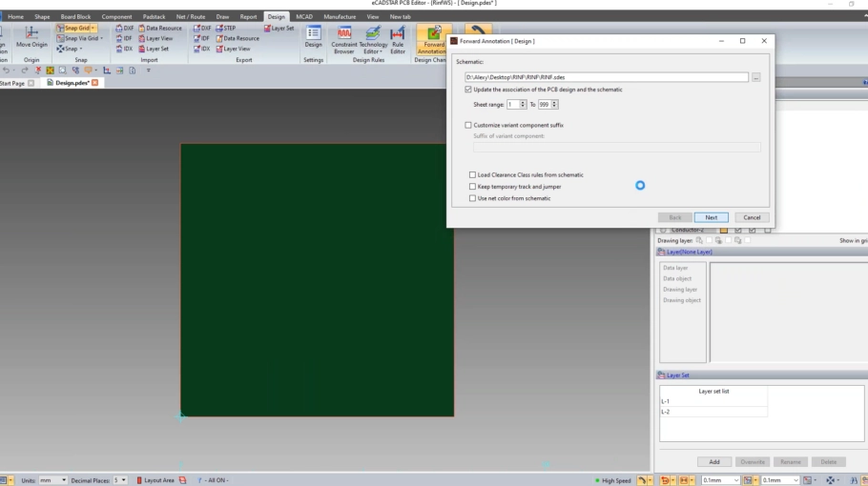
Task: Enable Customize variant component suffix
Action: point(467,125)
